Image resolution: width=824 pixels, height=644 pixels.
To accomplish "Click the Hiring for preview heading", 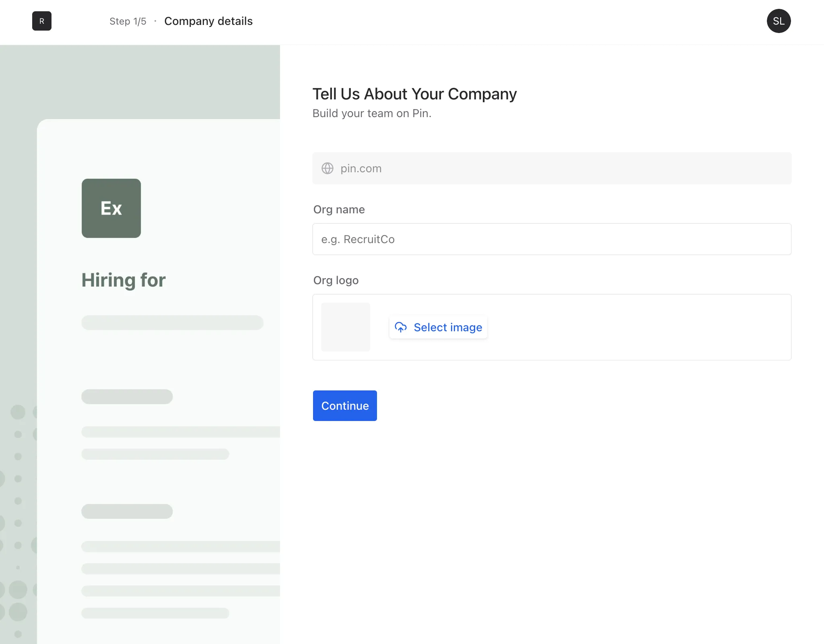I will click(x=124, y=280).
